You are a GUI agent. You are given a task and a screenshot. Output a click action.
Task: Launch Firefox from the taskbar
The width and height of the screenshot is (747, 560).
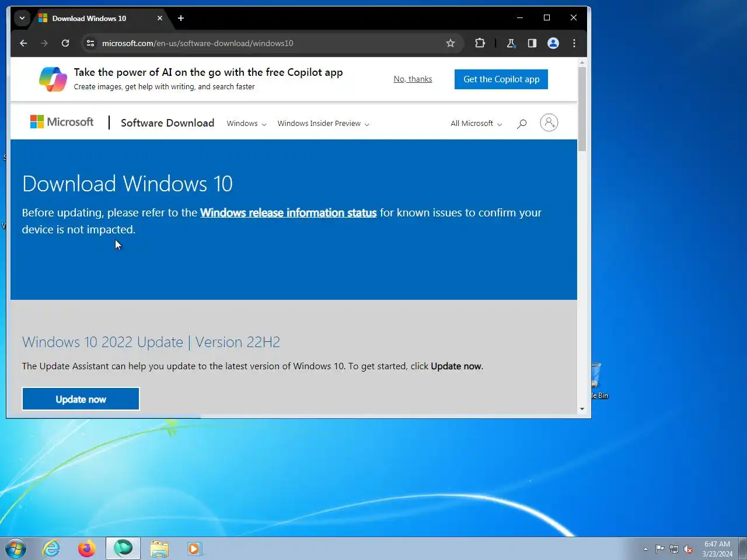tap(86, 548)
